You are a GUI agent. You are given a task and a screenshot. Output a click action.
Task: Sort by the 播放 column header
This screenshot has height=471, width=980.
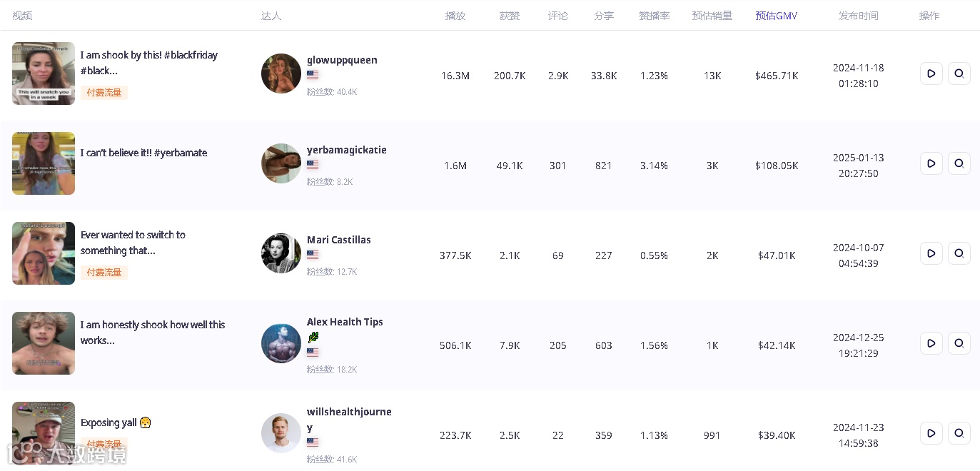455,16
